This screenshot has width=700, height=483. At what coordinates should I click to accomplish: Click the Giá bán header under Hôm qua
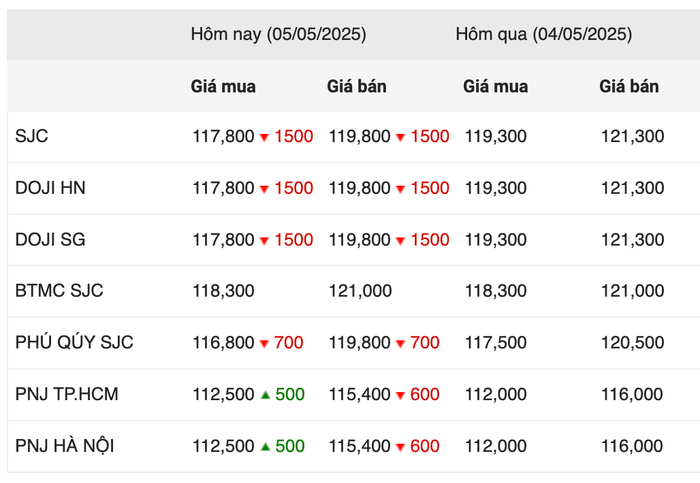pos(629,86)
